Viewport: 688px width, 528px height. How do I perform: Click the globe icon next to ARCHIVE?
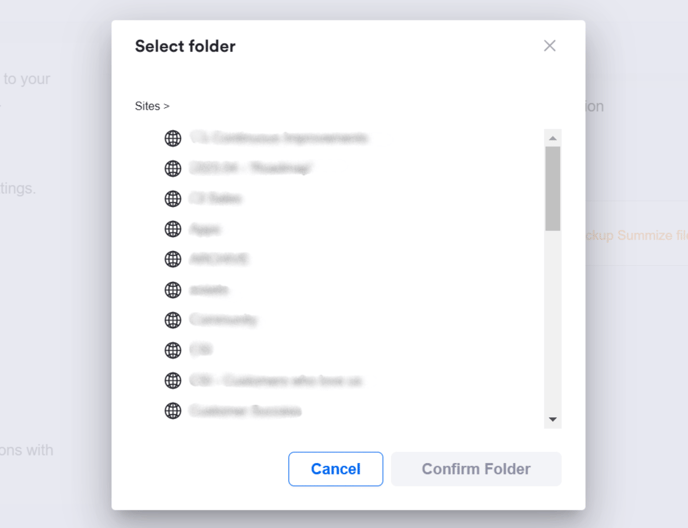coord(173,259)
